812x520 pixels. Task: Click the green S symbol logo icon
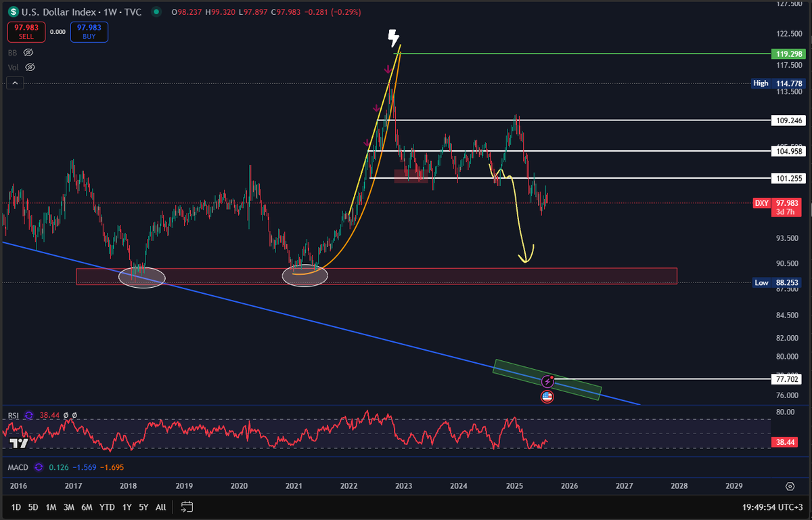pyautogui.click(x=13, y=12)
